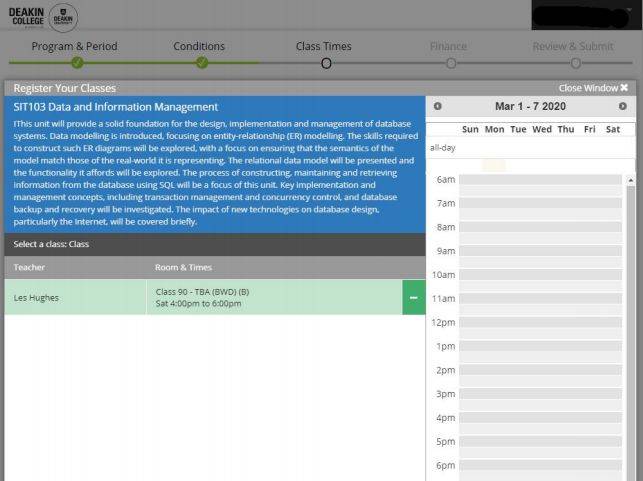This screenshot has height=481, width=643.
Task: Click the Deakin College logo
Action: point(27,17)
